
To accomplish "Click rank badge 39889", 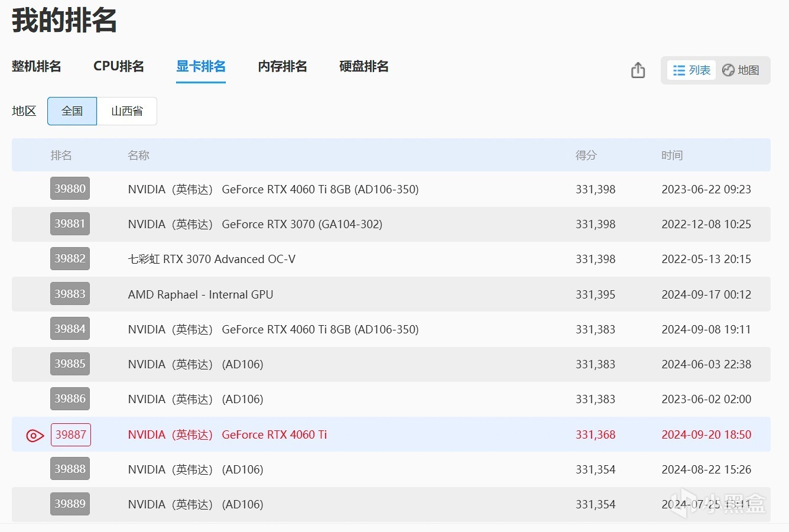I will coord(70,504).
